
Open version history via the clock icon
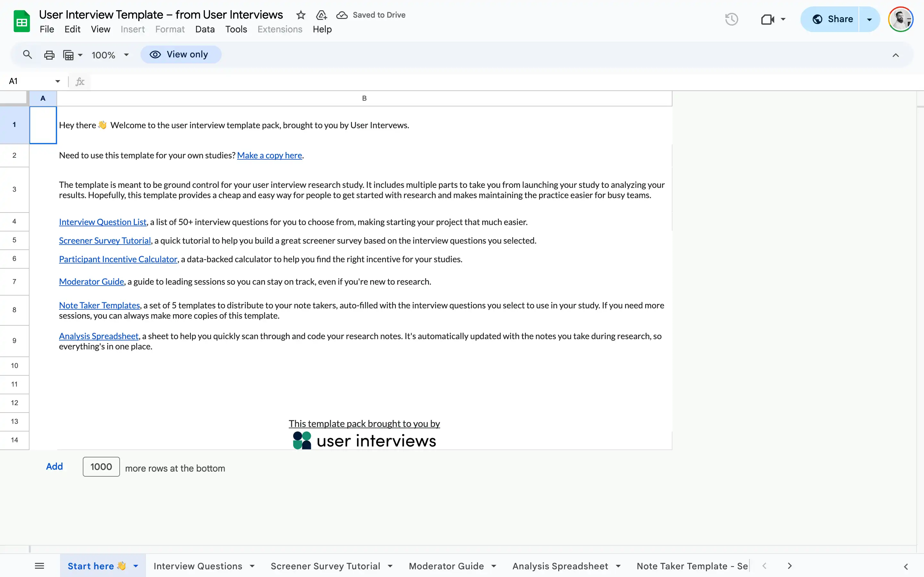pyautogui.click(x=731, y=19)
